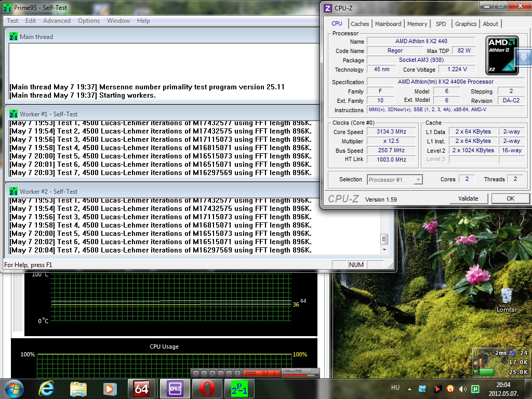Click the Previous track button on mini player
The height and width of the screenshot is (399, 532).
coord(220,373)
